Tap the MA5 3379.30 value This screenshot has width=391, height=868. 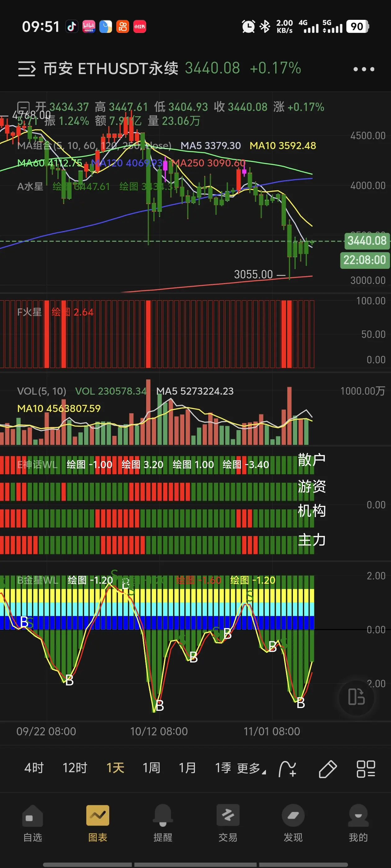point(210,146)
